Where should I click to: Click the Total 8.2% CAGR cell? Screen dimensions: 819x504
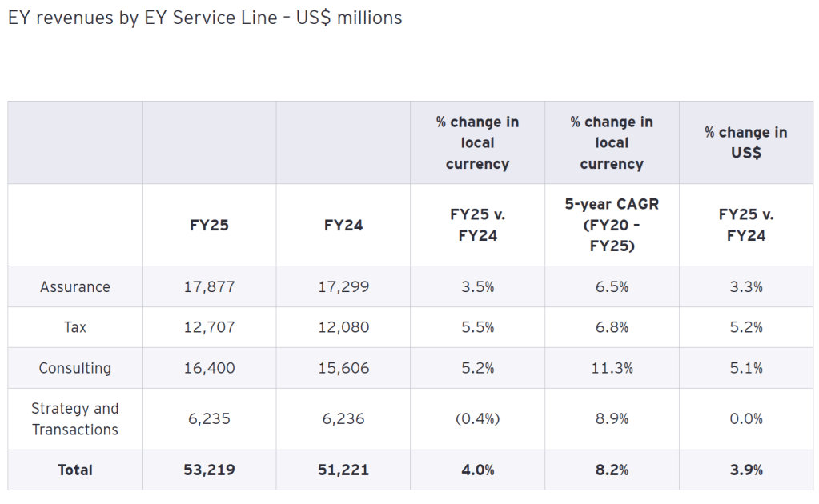click(612, 470)
